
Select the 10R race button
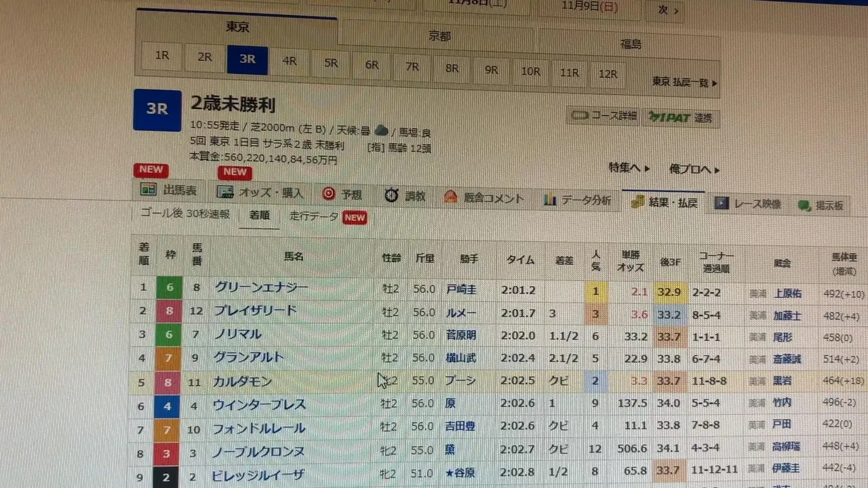530,71
